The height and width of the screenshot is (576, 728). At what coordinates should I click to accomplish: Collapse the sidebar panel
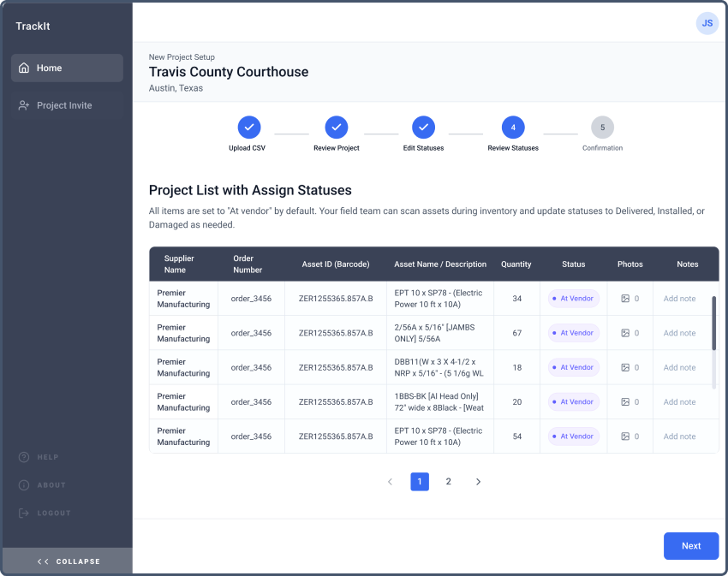click(x=68, y=561)
